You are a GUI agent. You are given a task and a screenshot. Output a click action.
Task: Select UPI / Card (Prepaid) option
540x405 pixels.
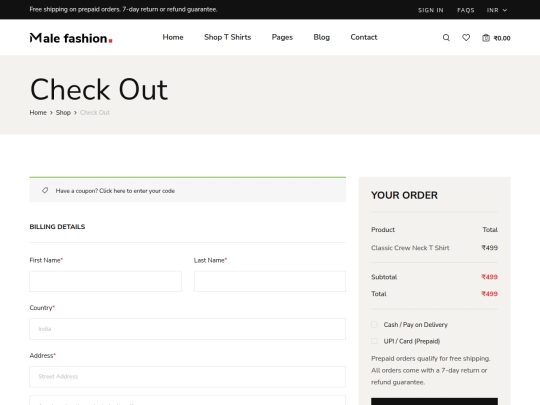[x=374, y=341]
